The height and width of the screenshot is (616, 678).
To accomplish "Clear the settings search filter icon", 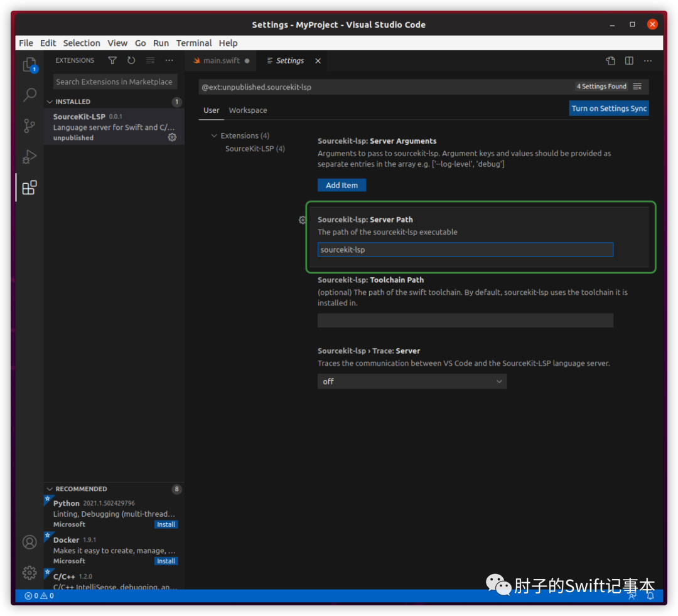I will point(637,87).
